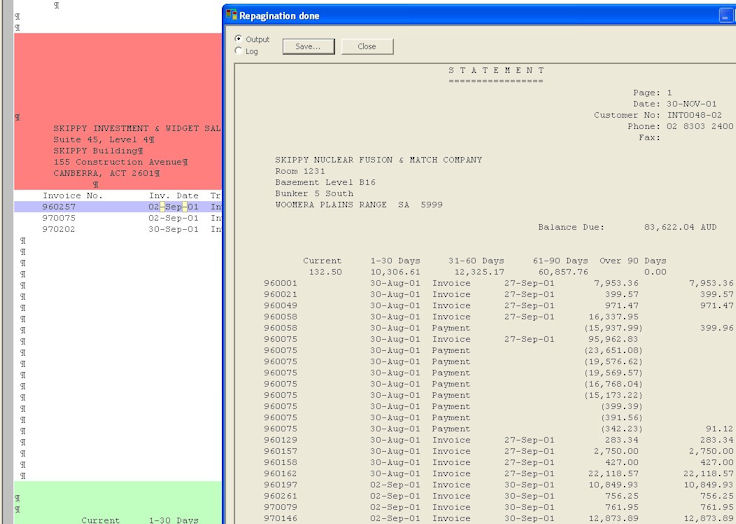Click the 30-Sep-01 date of invoice 970202
Viewport: 736px width, 524px height.
coord(174,229)
